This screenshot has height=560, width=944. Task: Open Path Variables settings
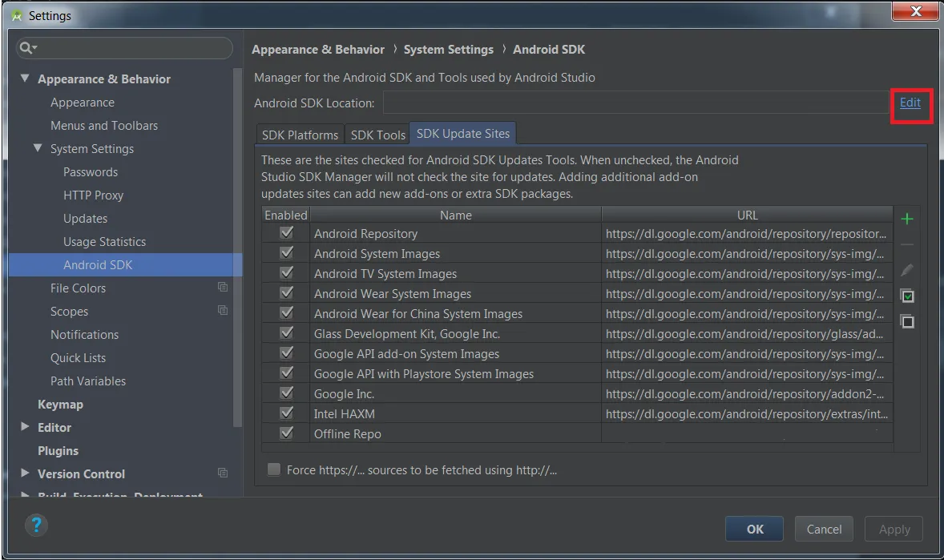pos(88,381)
